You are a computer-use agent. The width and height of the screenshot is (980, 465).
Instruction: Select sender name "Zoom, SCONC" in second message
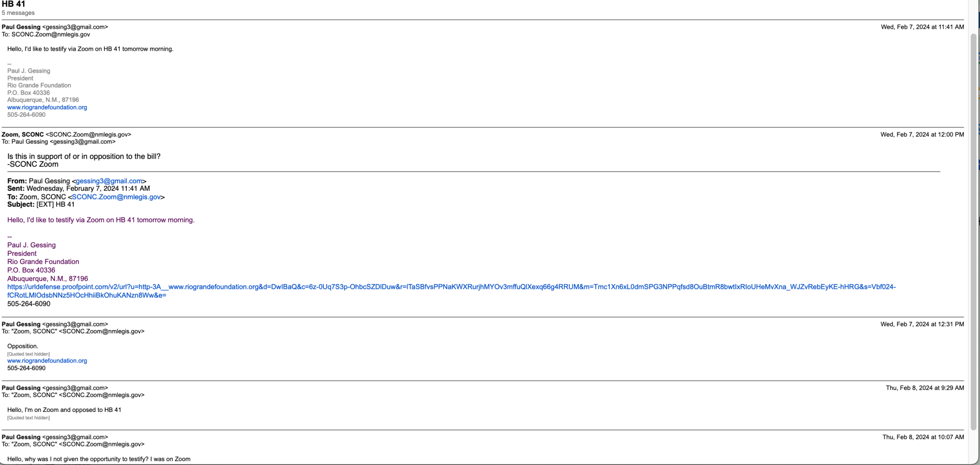click(22, 134)
